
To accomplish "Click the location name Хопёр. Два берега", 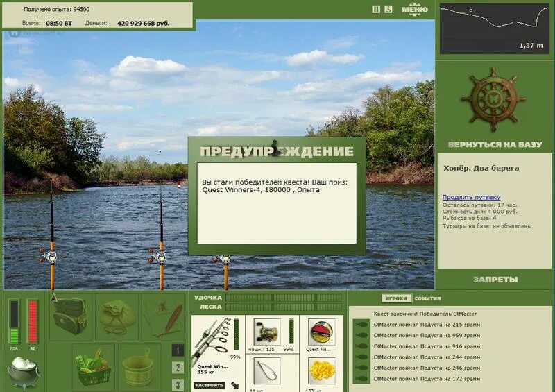I will coord(481,168).
